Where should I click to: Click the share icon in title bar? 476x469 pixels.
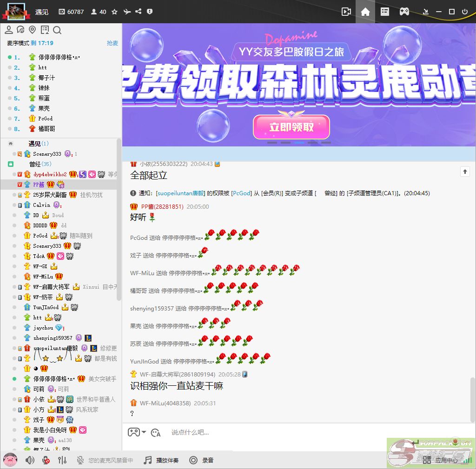(x=138, y=12)
